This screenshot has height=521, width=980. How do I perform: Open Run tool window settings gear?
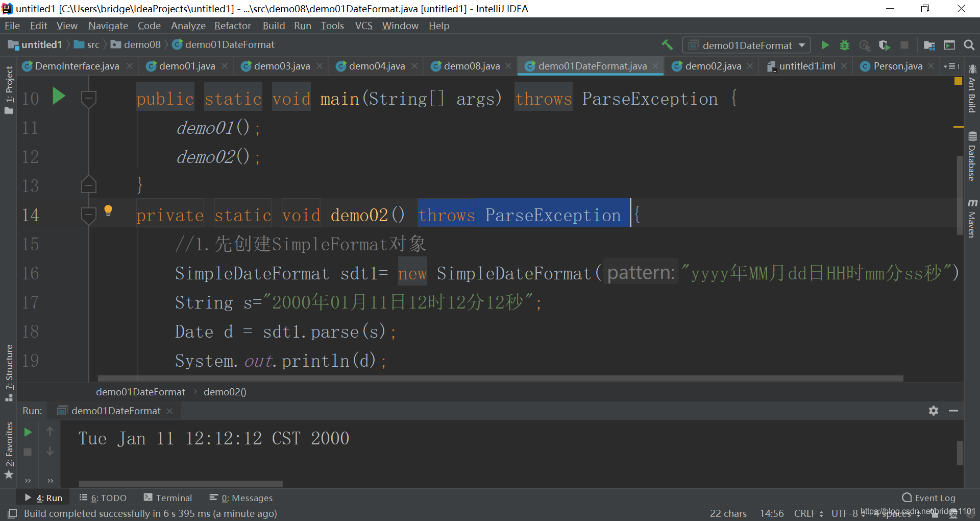point(934,411)
